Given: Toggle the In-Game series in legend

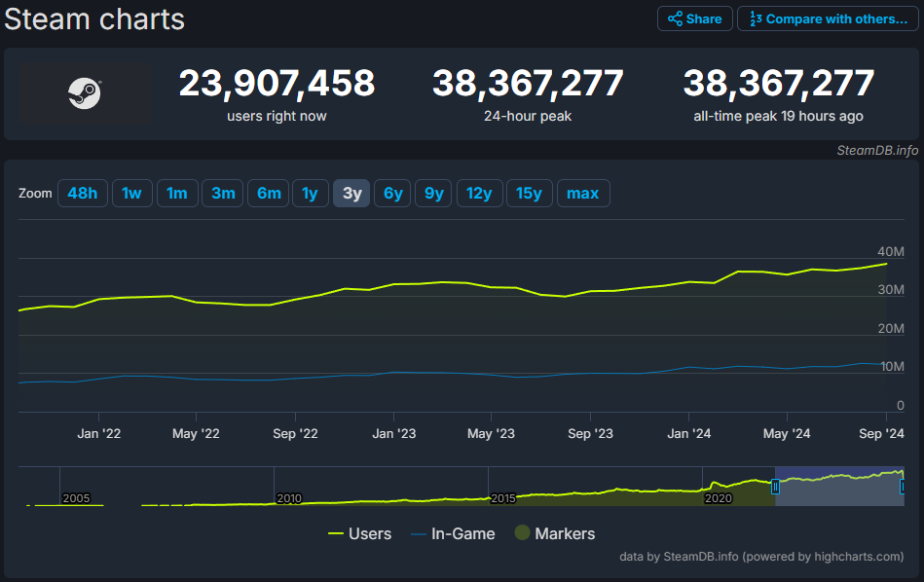Looking at the screenshot, I should (453, 533).
